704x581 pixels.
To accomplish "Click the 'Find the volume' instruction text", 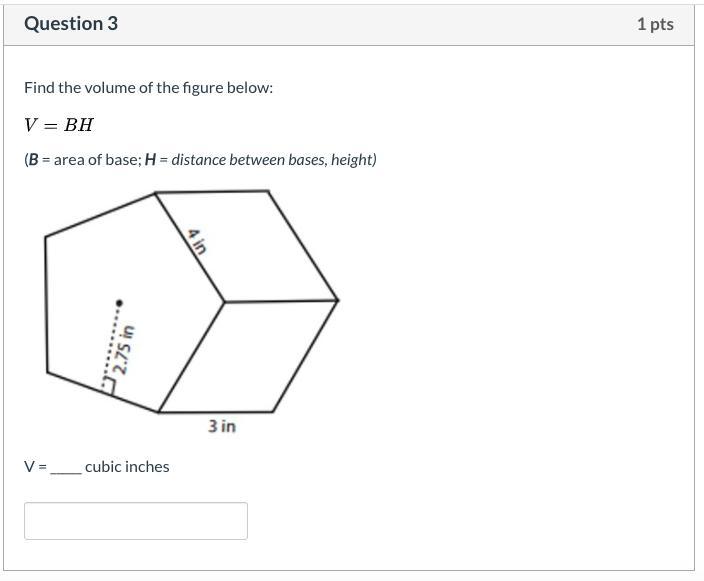I will pyautogui.click(x=148, y=88).
